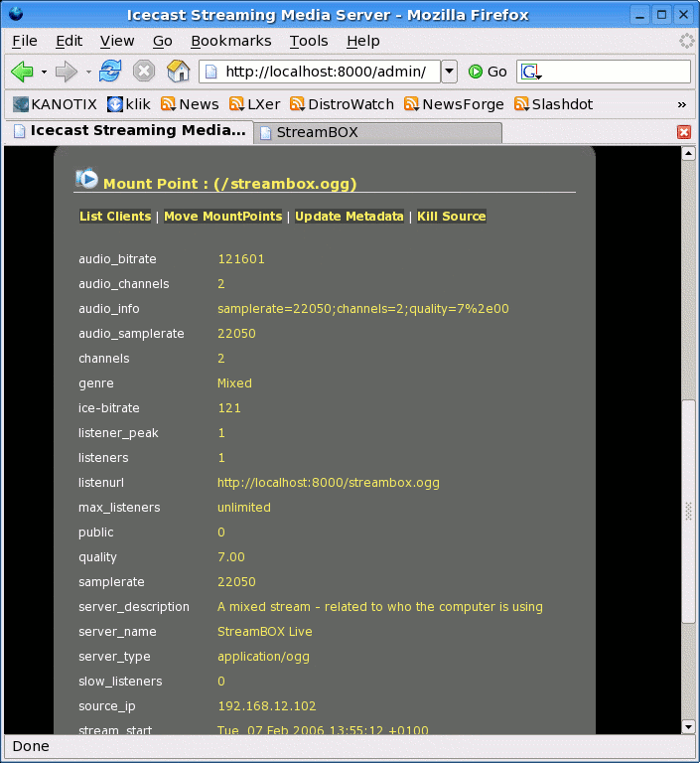700x763 pixels.
Task: Open the Firefox window menu icon
Action: click(x=16, y=14)
